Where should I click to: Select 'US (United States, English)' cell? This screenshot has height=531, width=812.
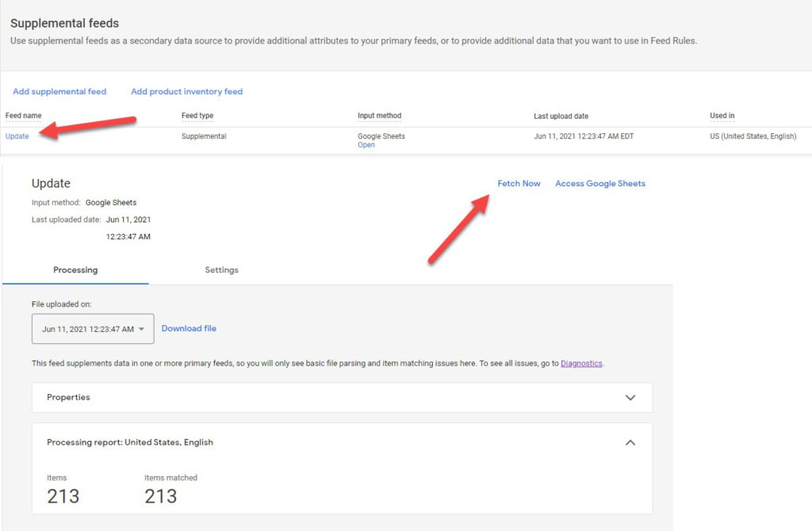point(753,136)
